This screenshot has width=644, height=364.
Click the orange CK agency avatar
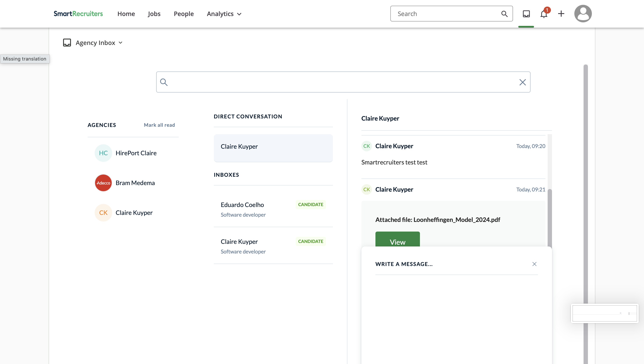tap(103, 212)
